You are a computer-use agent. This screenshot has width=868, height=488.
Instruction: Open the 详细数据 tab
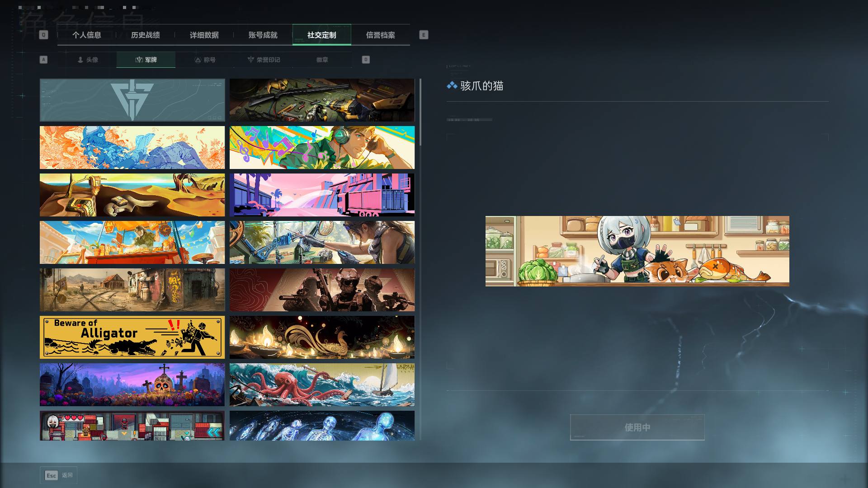pos(204,35)
